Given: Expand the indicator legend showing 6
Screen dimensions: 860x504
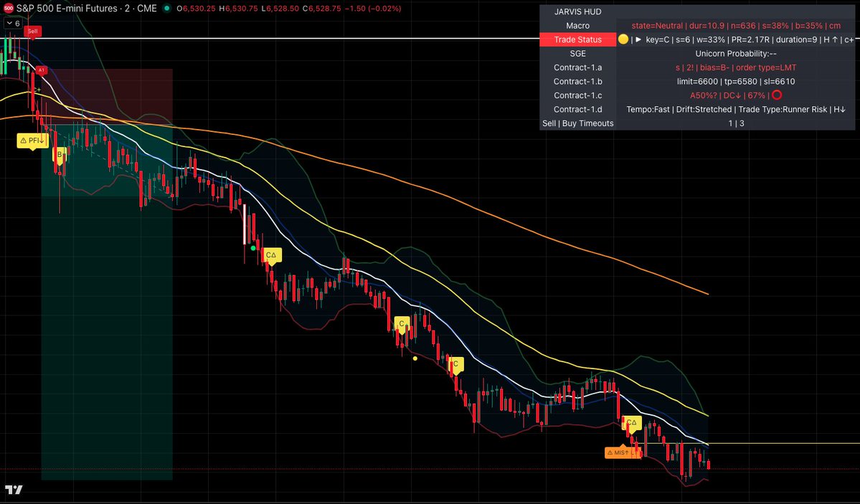Looking at the screenshot, I should click(13, 24).
